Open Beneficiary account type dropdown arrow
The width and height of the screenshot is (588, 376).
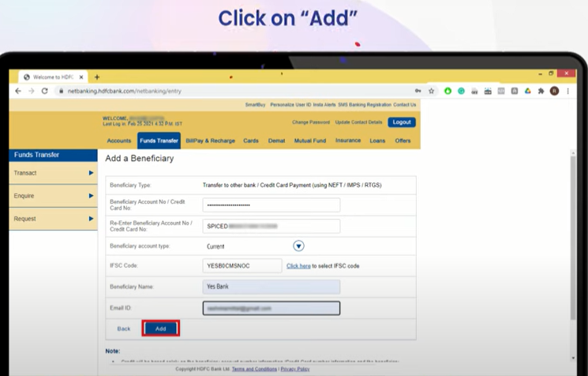298,246
